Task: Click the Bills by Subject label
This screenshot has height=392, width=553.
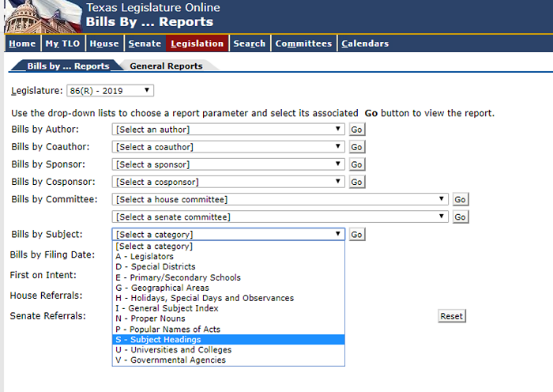Action: pos(47,234)
